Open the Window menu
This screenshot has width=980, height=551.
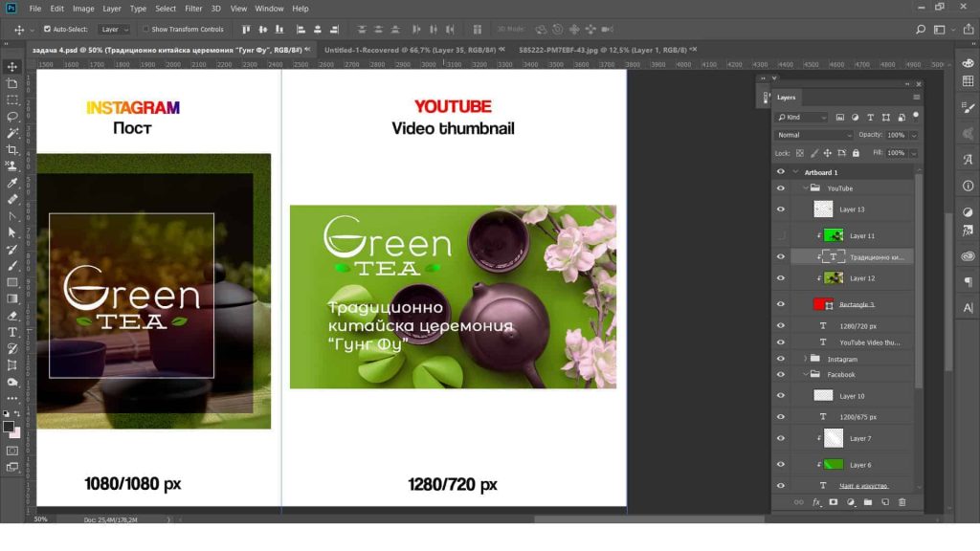point(269,9)
